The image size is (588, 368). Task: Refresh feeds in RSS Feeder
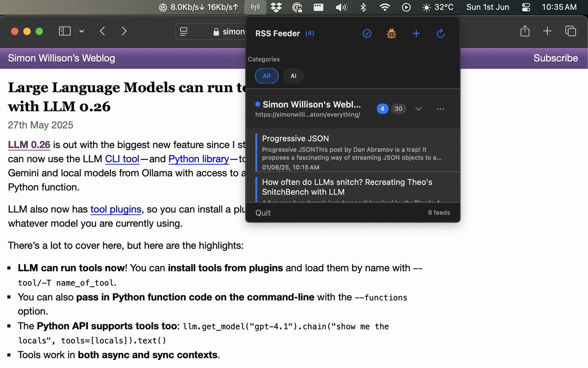pyautogui.click(x=440, y=33)
